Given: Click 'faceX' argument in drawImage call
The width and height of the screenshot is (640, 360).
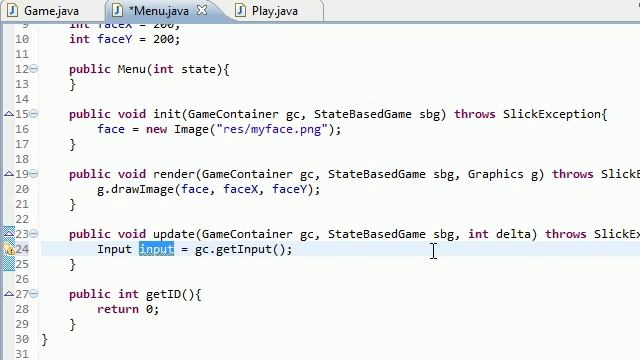Looking at the screenshot, I should point(240,189).
